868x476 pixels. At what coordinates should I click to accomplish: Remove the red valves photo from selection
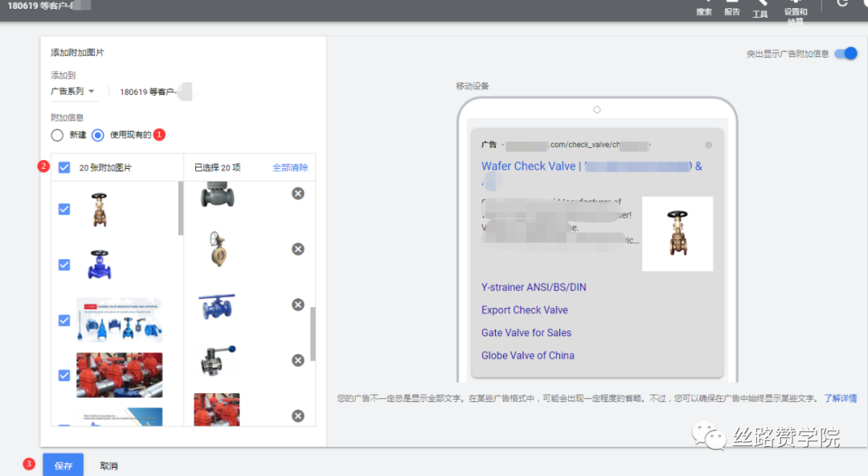click(x=298, y=416)
